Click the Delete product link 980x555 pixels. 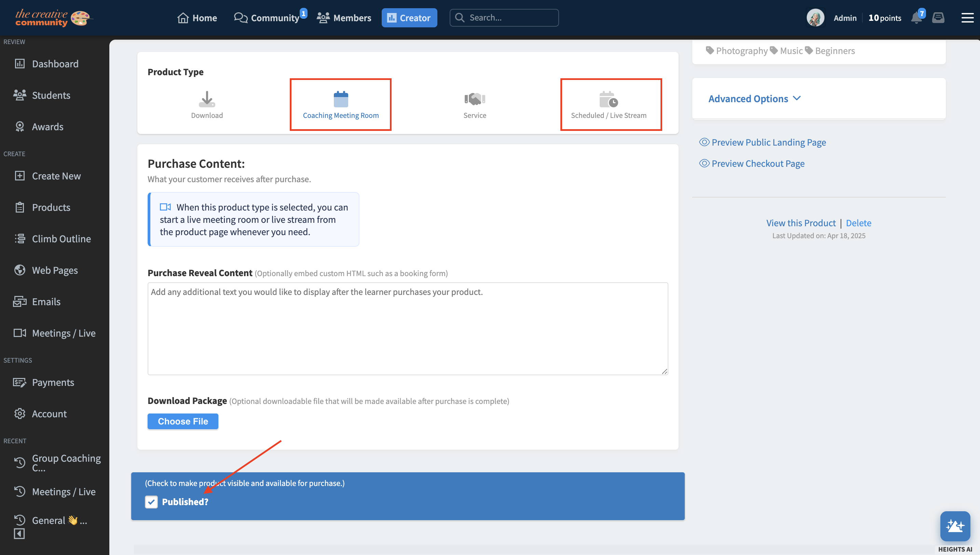pos(858,223)
